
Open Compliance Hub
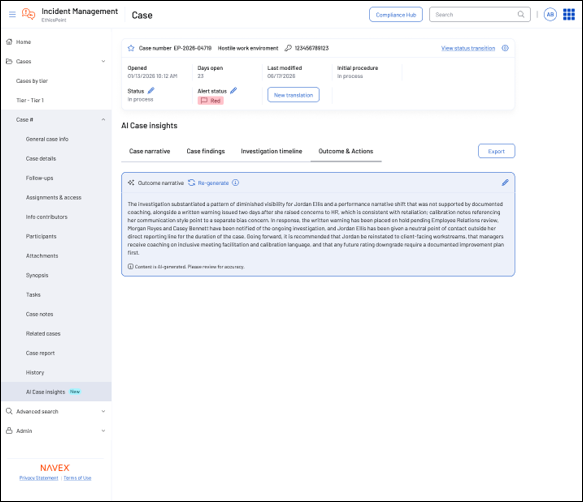(x=396, y=15)
